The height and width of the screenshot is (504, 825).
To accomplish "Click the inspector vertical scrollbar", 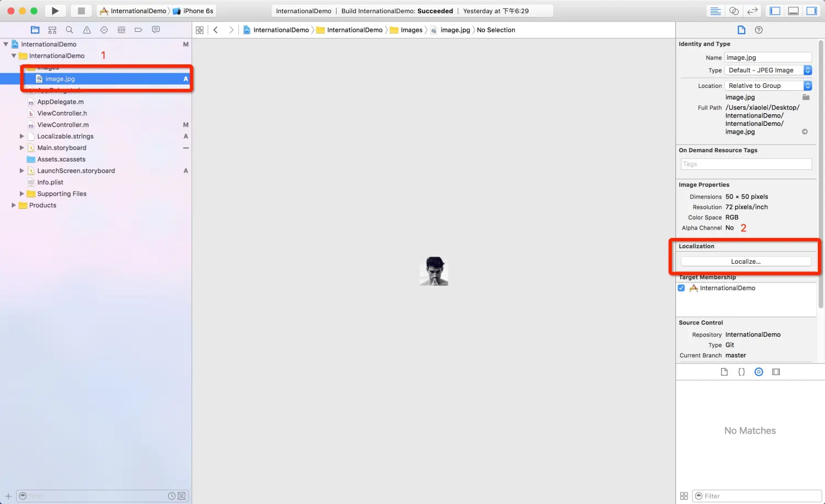I will point(821,174).
